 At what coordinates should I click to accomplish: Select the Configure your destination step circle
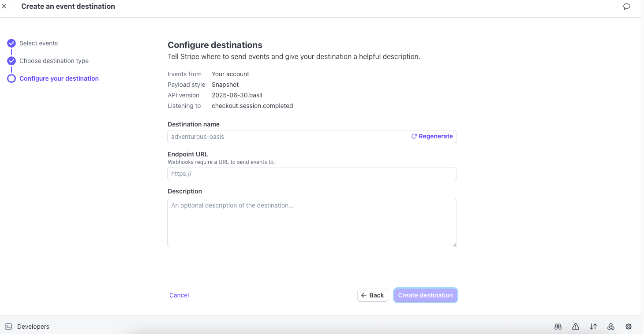coord(11,78)
